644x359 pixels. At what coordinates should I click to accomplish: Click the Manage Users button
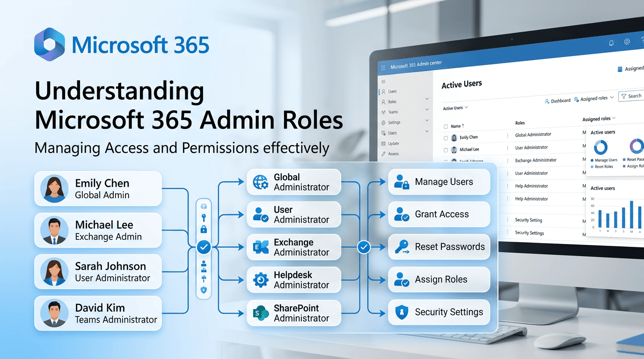439,182
